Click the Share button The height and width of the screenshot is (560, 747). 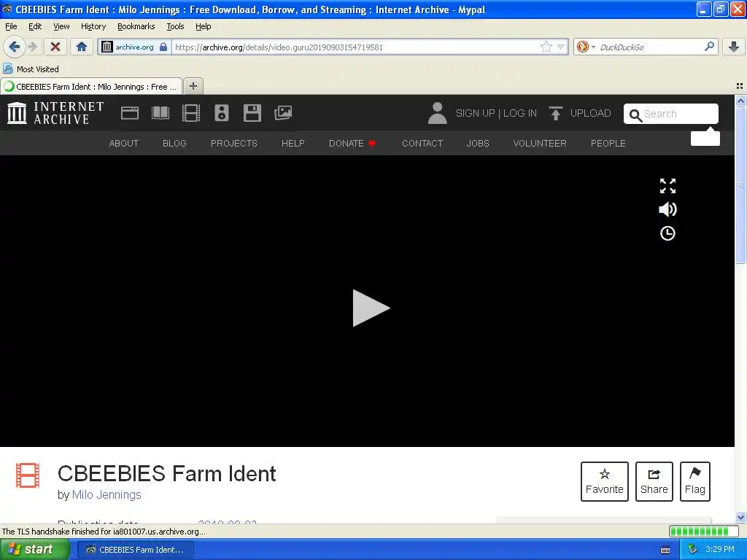654,481
